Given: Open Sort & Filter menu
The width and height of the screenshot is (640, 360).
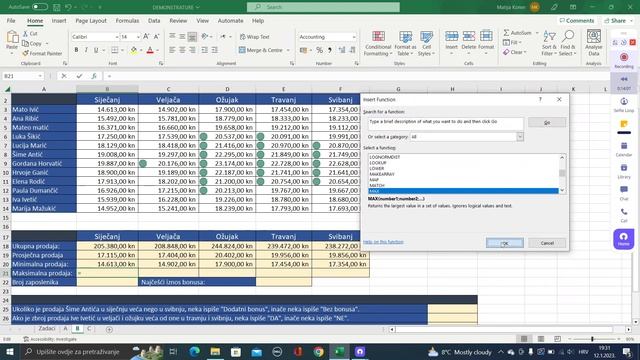Looking at the screenshot, I should click(549, 43).
